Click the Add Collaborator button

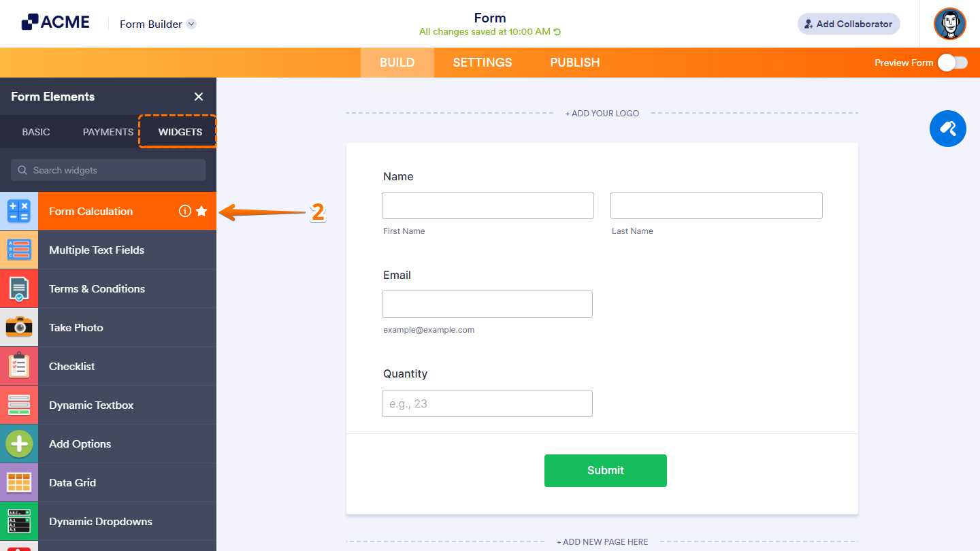849,23
